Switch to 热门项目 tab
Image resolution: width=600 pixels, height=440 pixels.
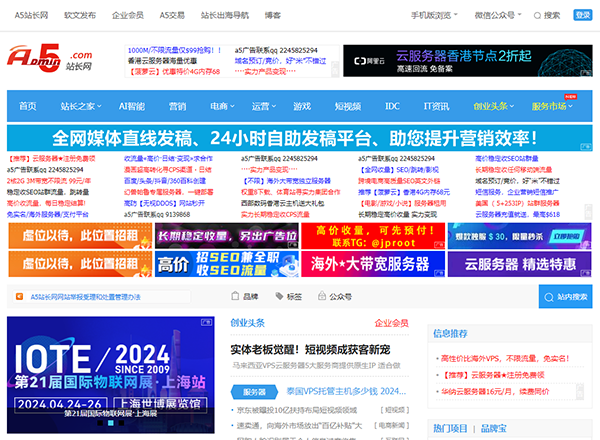click(450, 429)
